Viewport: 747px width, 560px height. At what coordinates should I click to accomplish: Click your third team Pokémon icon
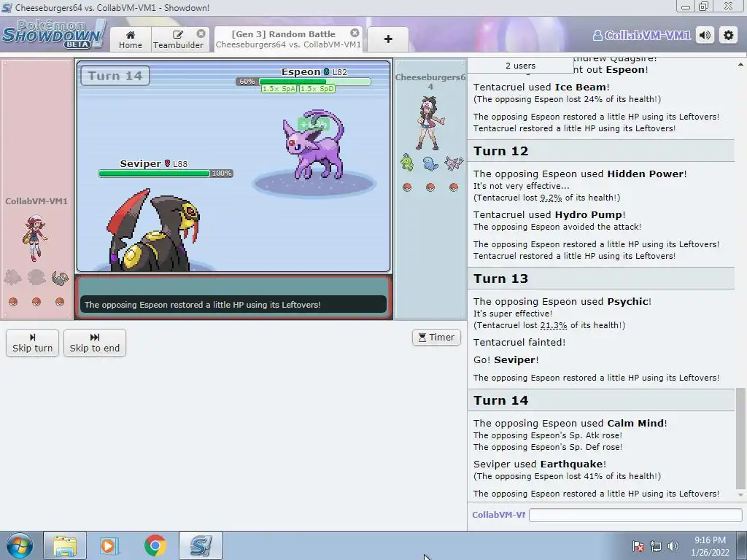(60, 278)
